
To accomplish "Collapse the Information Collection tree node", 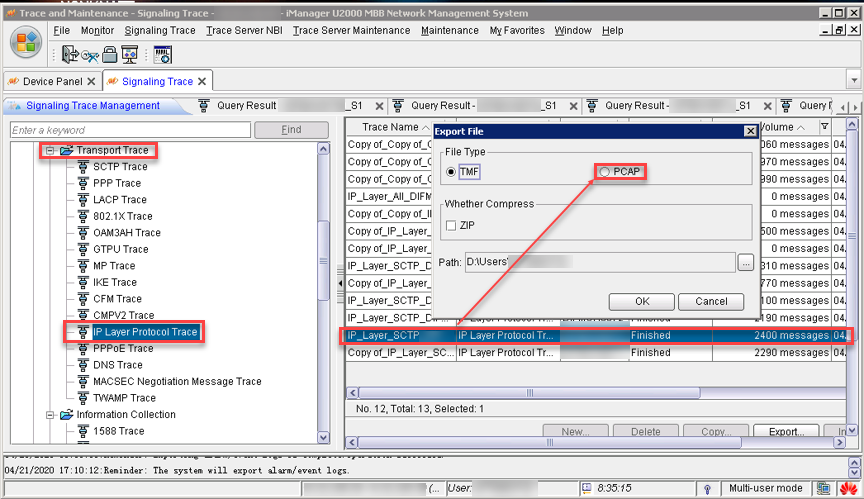I will click(49, 414).
